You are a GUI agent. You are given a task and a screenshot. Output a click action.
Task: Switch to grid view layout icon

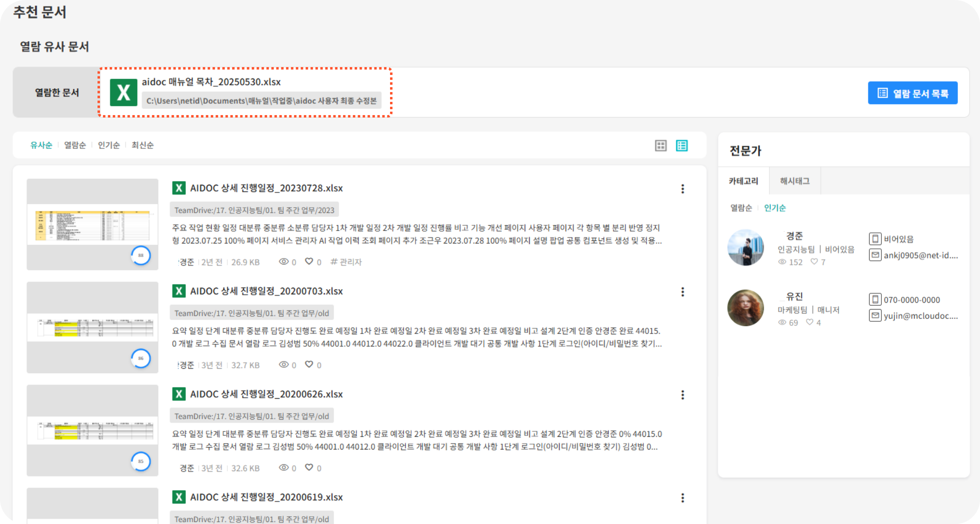point(661,145)
